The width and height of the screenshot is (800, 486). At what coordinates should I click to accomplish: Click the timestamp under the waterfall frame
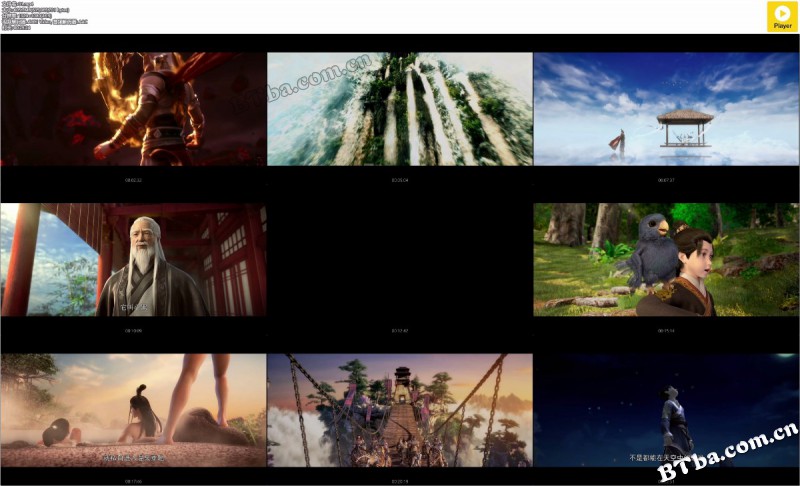(400, 180)
